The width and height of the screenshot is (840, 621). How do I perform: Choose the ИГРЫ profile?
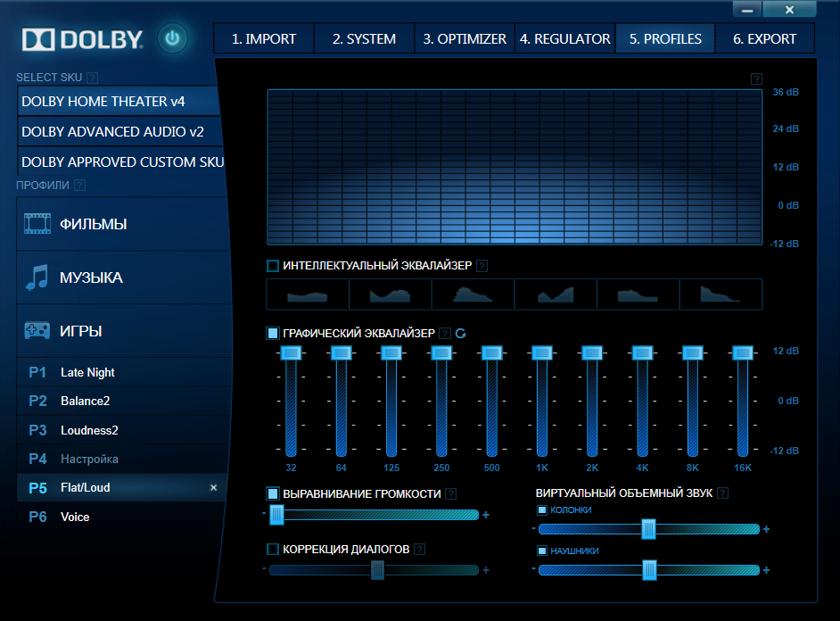(x=124, y=331)
